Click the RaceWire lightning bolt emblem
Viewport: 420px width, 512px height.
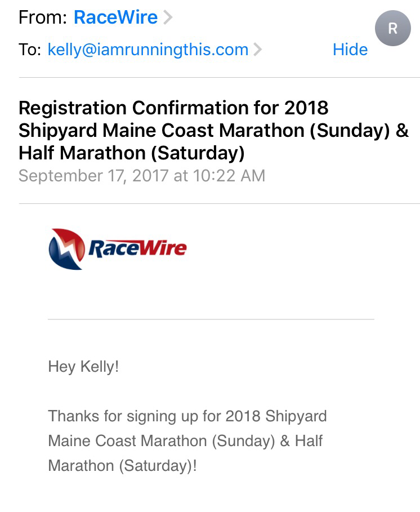click(67, 248)
